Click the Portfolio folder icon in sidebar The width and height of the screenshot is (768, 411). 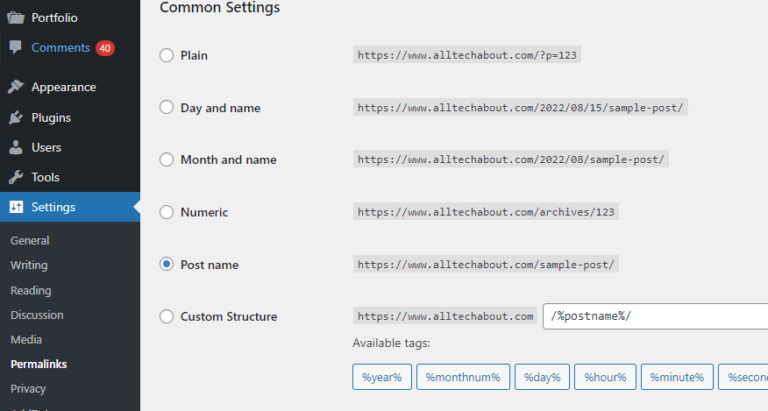tap(16, 17)
